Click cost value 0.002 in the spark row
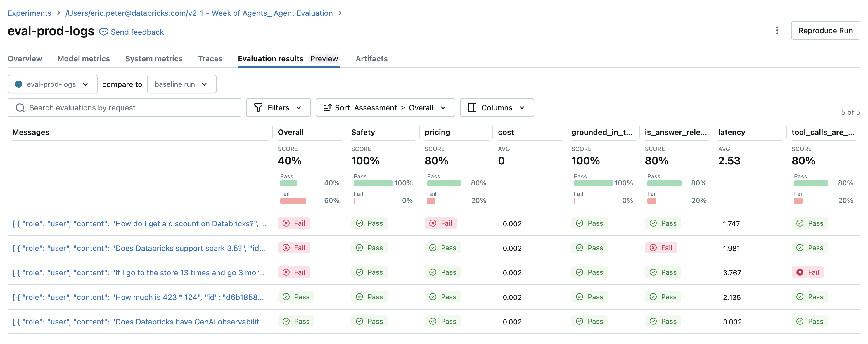Viewport: 868px width, 344px height. 512,248
